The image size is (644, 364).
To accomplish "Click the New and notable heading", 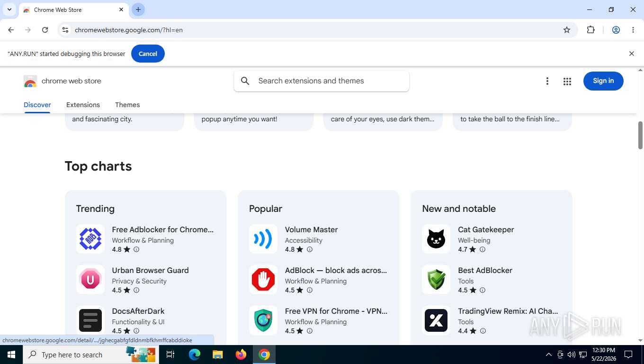I will click(x=459, y=209).
